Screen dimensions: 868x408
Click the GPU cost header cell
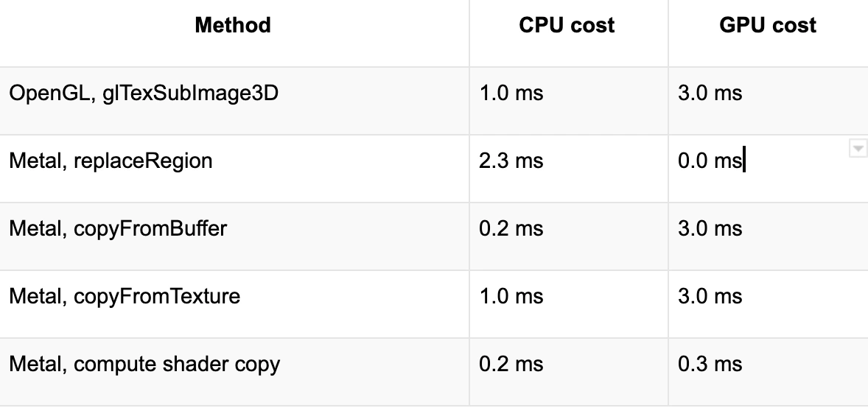coord(767,26)
